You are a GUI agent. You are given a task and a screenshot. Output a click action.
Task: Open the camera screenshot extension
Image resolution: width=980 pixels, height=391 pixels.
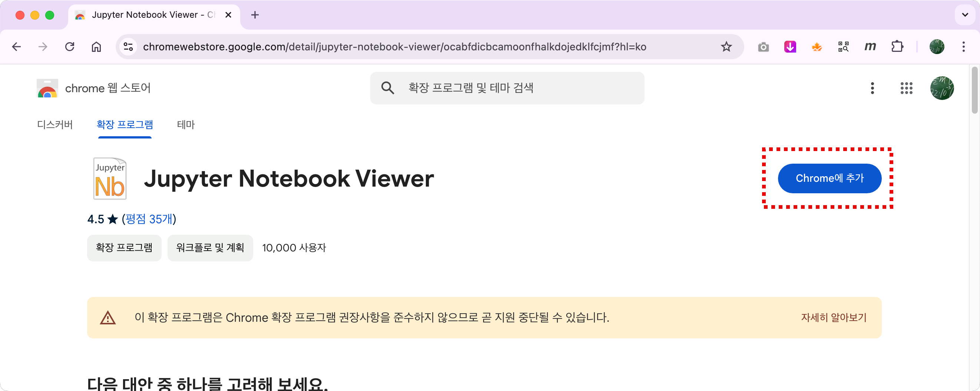tap(763, 47)
